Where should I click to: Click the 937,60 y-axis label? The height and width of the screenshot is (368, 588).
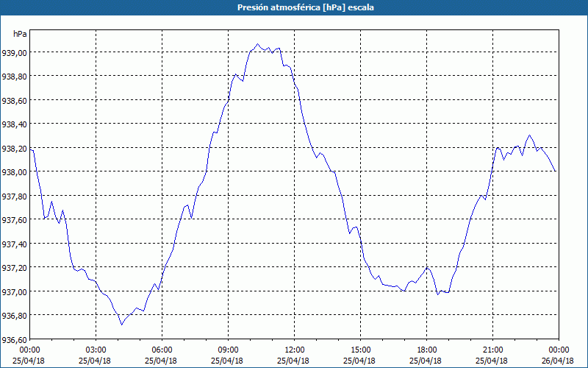[14, 220]
